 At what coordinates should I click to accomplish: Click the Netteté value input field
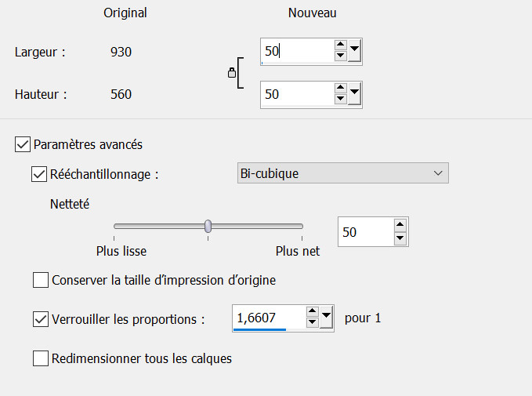tap(364, 232)
